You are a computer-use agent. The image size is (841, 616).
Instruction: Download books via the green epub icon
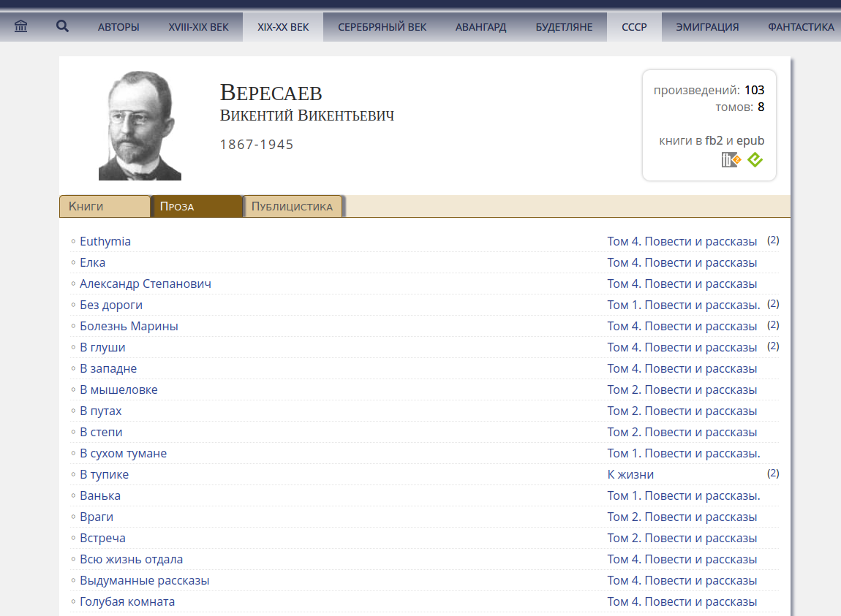pyautogui.click(x=755, y=159)
